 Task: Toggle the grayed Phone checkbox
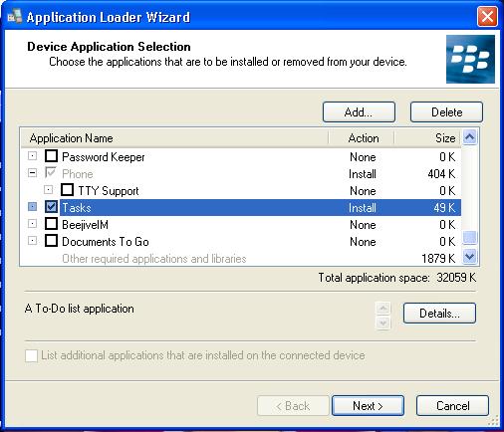pyautogui.click(x=51, y=173)
